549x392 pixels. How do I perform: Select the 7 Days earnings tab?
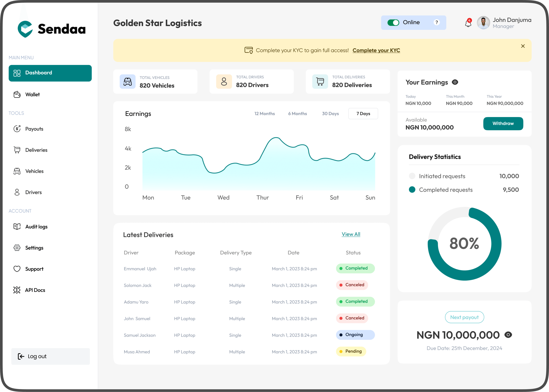[x=363, y=113]
